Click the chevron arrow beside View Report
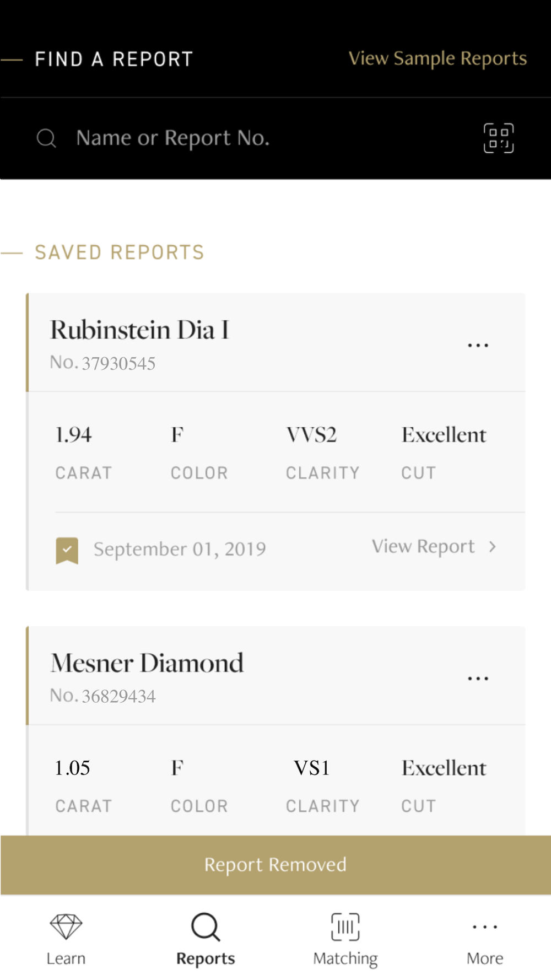551x980 pixels. tap(493, 546)
